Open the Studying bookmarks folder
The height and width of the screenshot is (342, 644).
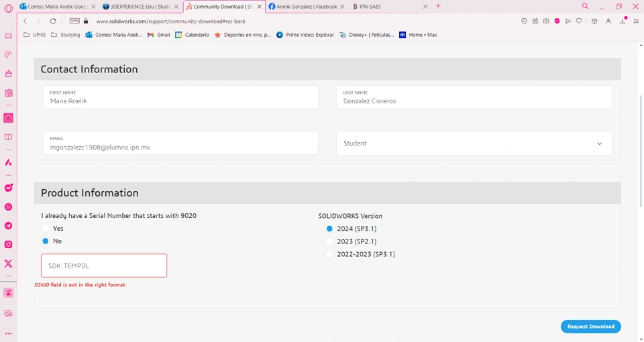tap(66, 35)
